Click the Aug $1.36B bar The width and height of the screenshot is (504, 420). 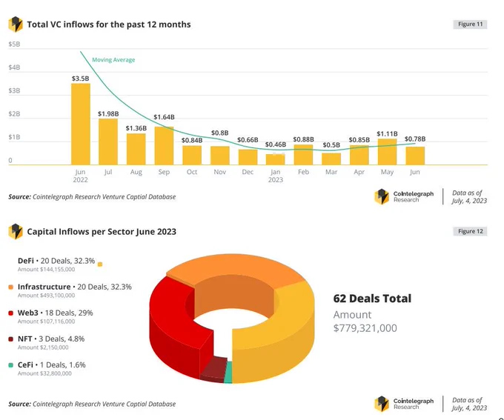136,149
